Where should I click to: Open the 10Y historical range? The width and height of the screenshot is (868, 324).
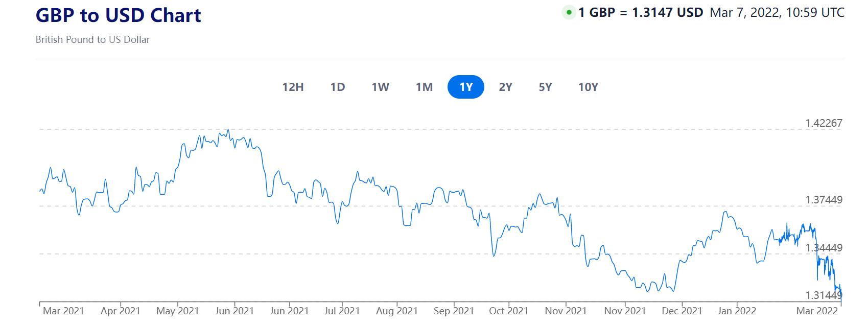pyautogui.click(x=588, y=87)
